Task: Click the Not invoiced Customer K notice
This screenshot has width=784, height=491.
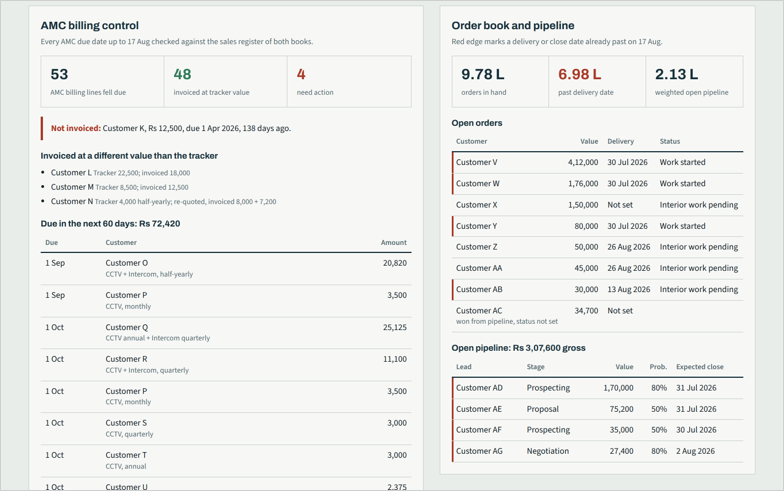Action: coord(226,128)
